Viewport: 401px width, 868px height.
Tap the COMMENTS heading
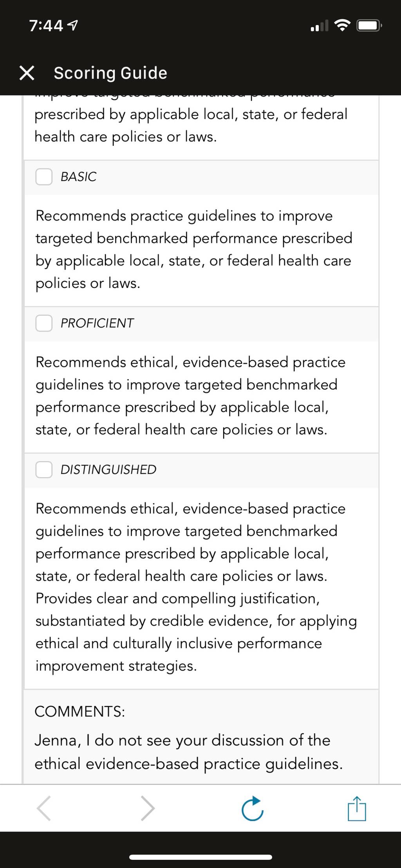80,712
